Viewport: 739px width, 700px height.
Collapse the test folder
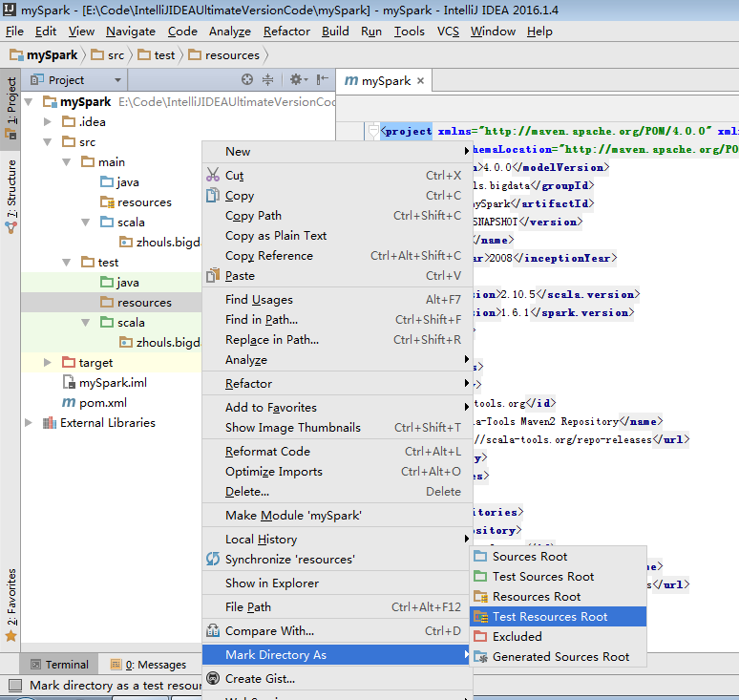(67, 262)
